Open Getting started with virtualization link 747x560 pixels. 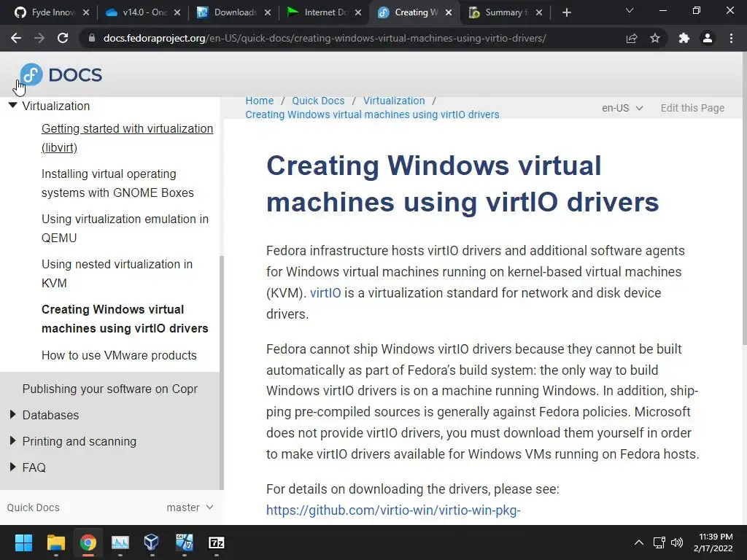click(x=127, y=138)
